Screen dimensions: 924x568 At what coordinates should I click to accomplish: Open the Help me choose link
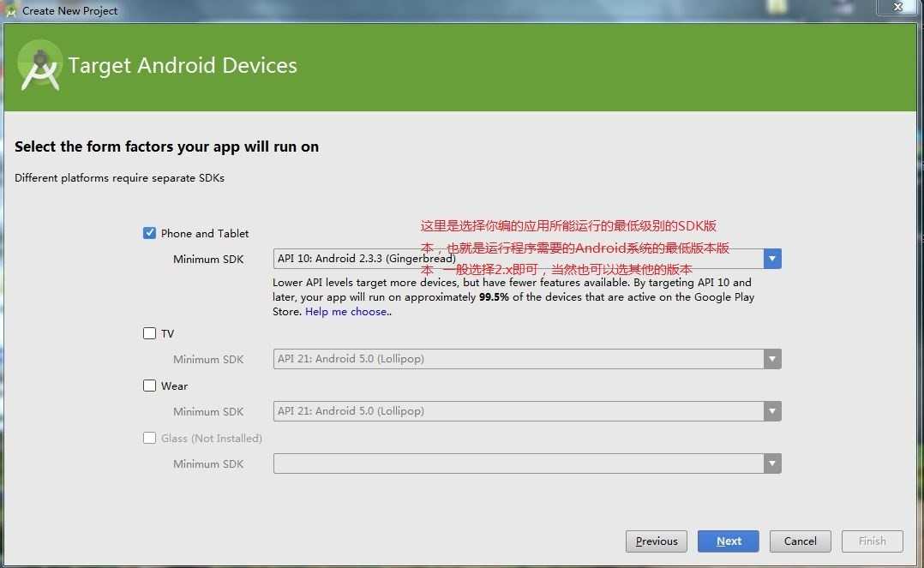click(346, 312)
